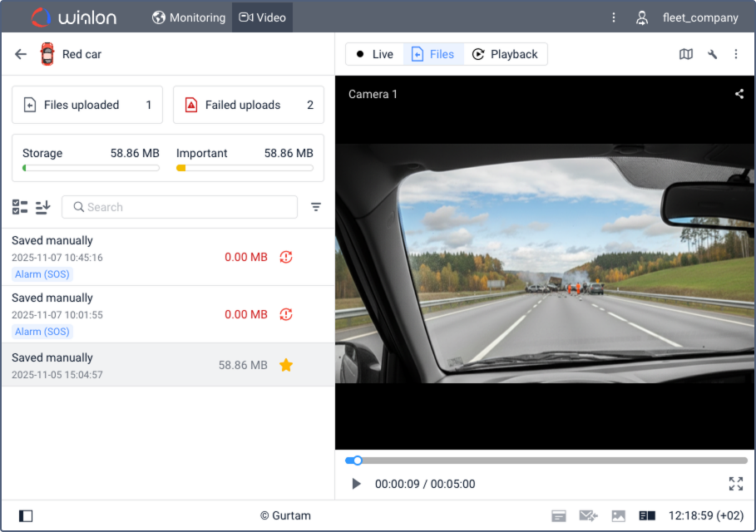Select file saved 2025-11-05 15:04:57
This screenshot has width=756, height=532.
click(168, 365)
